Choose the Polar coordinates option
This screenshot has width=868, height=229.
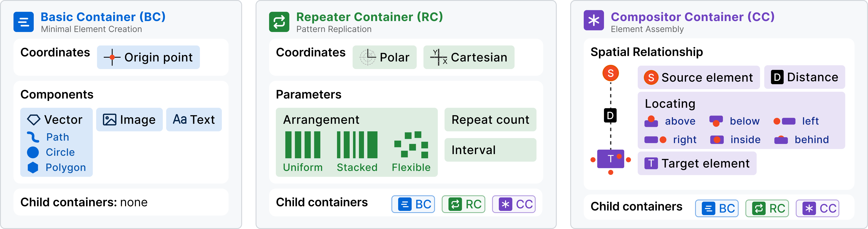tap(384, 57)
